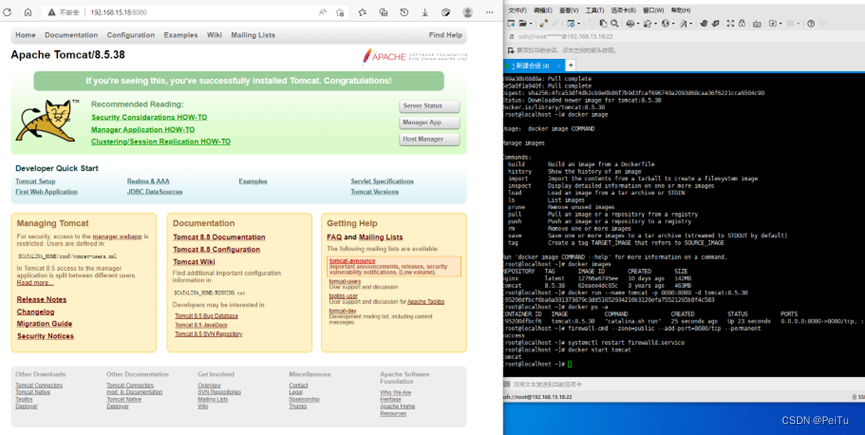Click the keyboard icon in Xshell toolbar

point(757,24)
